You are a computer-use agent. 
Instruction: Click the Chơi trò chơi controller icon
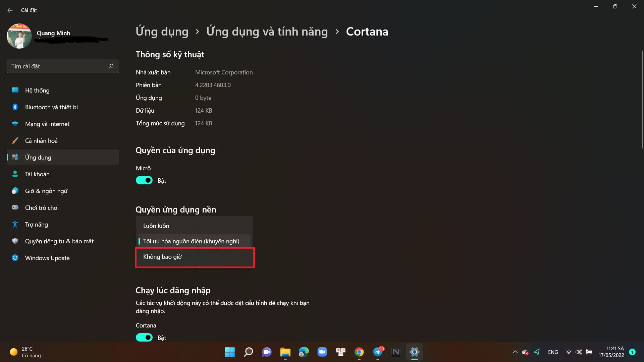(x=15, y=207)
